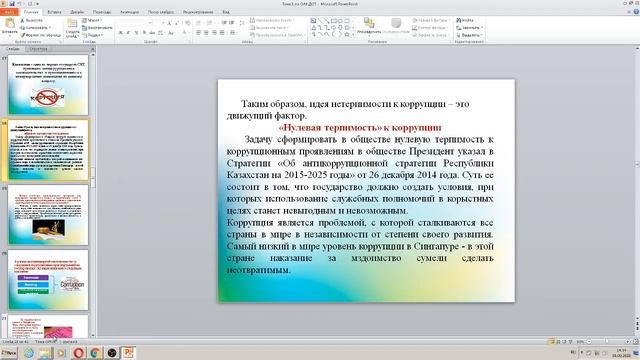Screen dimensions: 640x360
Task: Open Opera browser from taskbar
Action: pyautogui.click(x=79, y=353)
